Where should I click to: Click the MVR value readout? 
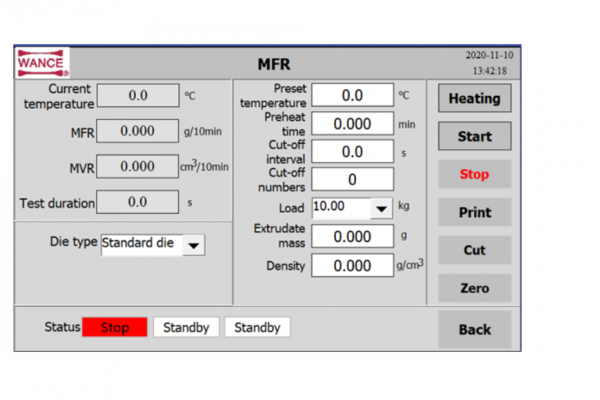[137, 167]
